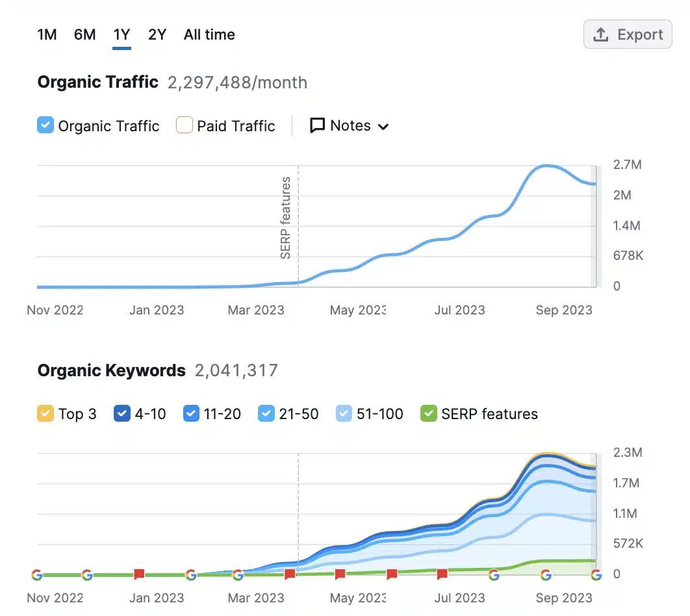Click the Google icon near Jul 2023
The image size is (690, 616).
[x=494, y=574]
